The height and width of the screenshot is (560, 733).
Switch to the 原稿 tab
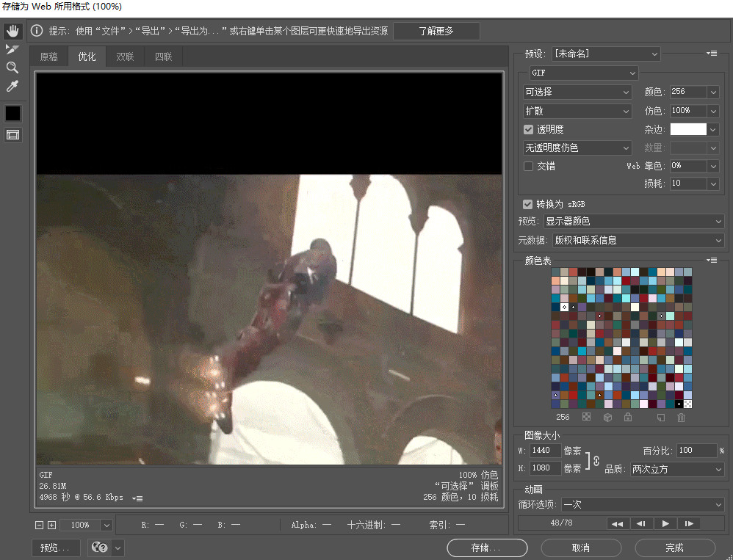[48, 57]
